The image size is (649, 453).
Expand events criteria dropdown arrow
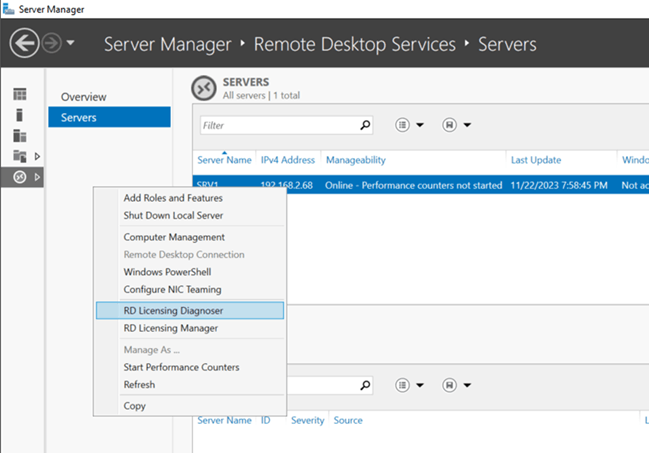pos(420,385)
